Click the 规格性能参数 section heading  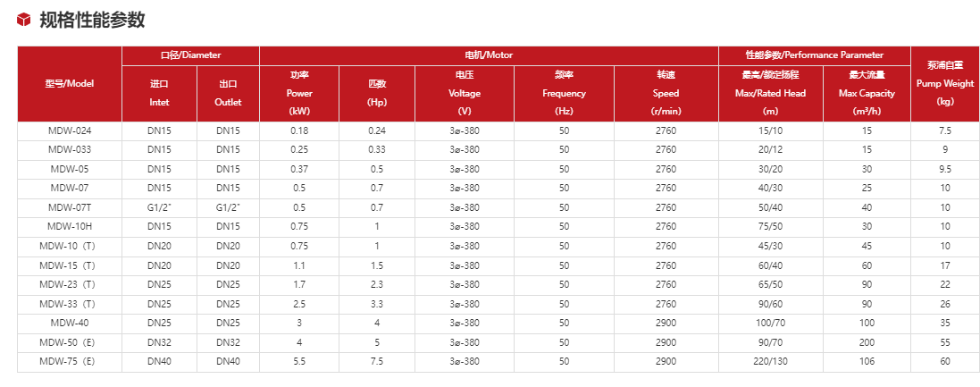click(x=92, y=20)
